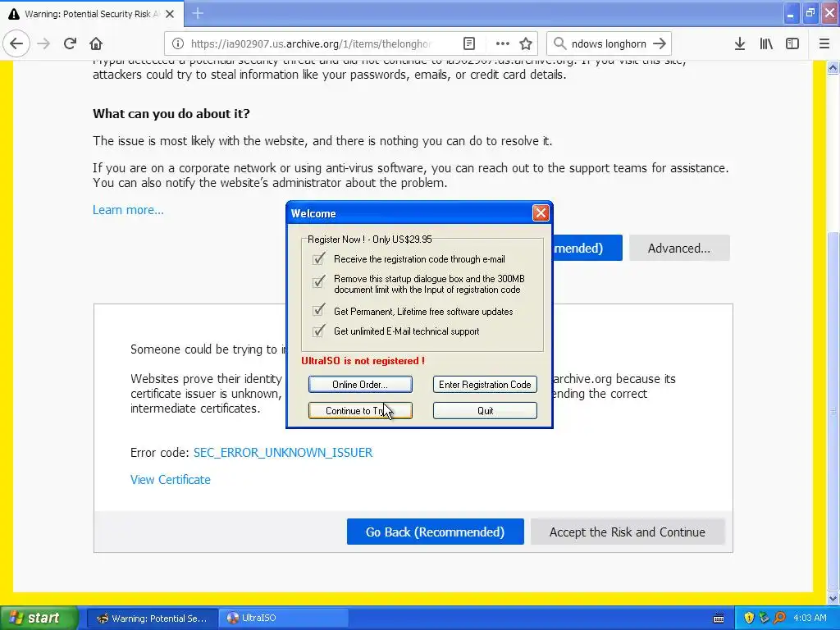Go back using the browser back arrow
The height and width of the screenshot is (630, 840).
click(x=16, y=43)
